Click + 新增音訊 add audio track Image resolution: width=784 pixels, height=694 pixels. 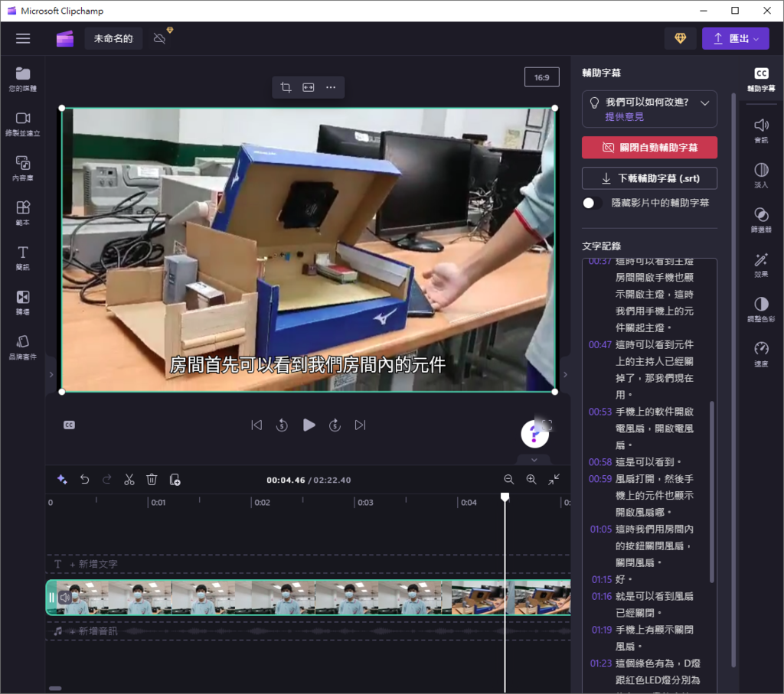(93, 631)
